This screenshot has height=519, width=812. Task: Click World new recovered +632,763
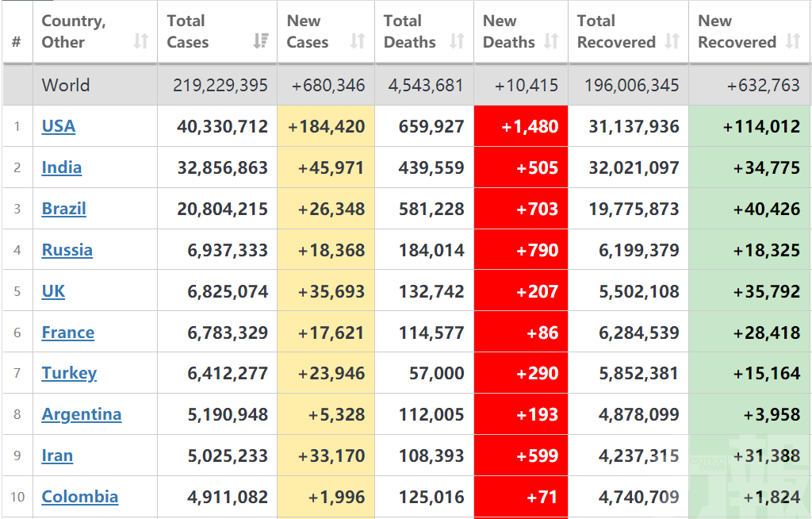(764, 85)
